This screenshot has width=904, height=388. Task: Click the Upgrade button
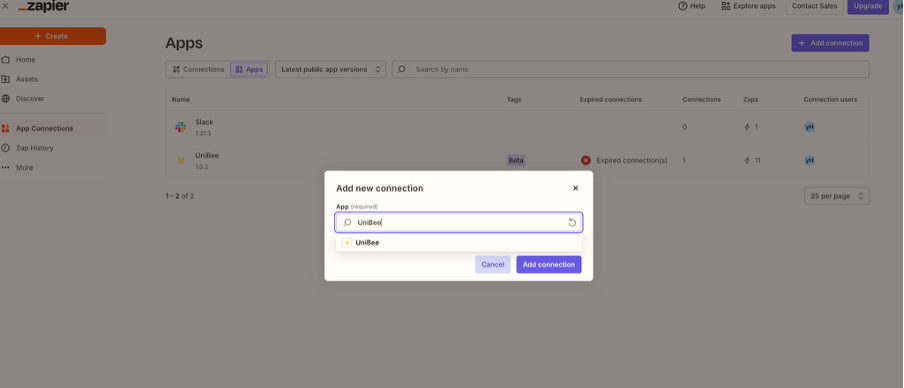click(x=868, y=6)
